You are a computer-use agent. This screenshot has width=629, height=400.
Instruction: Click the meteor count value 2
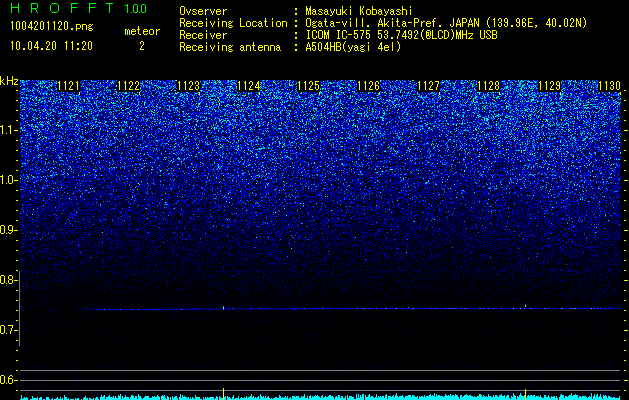pyautogui.click(x=142, y=46)
